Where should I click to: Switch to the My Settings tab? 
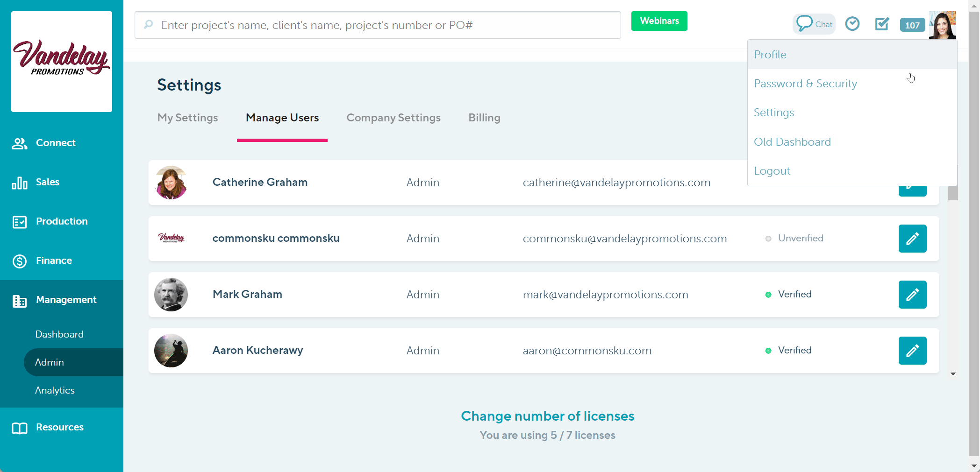(x=187, y=118)
